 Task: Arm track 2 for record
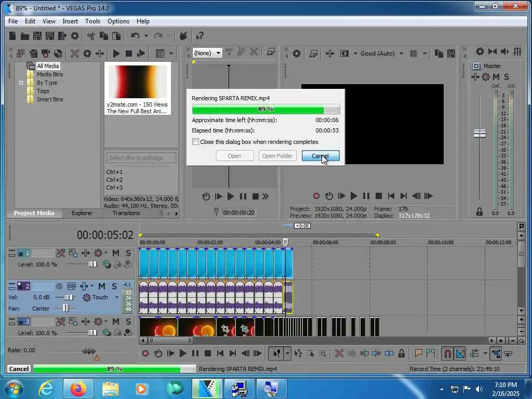tap(59, 286)
